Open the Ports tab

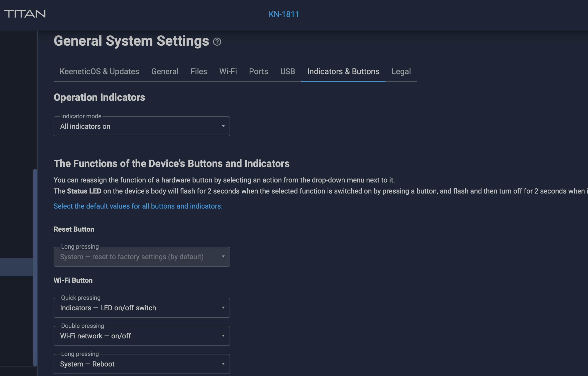pos(258,71)
